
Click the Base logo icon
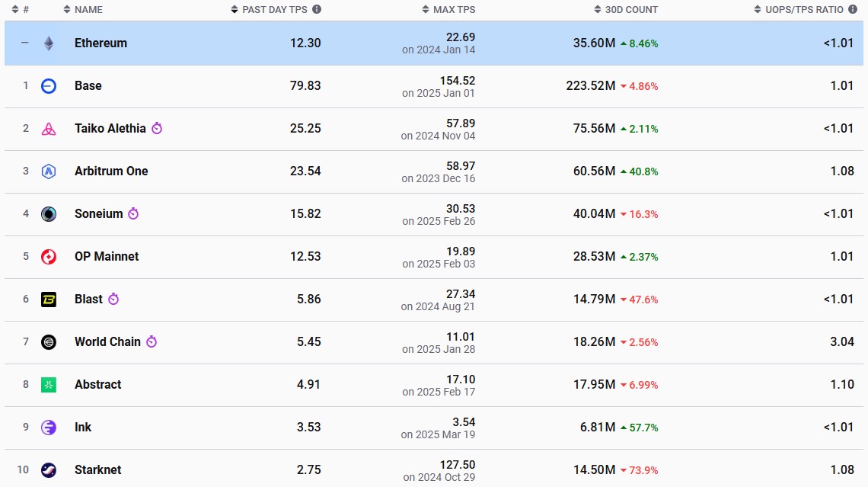point(49,86)
